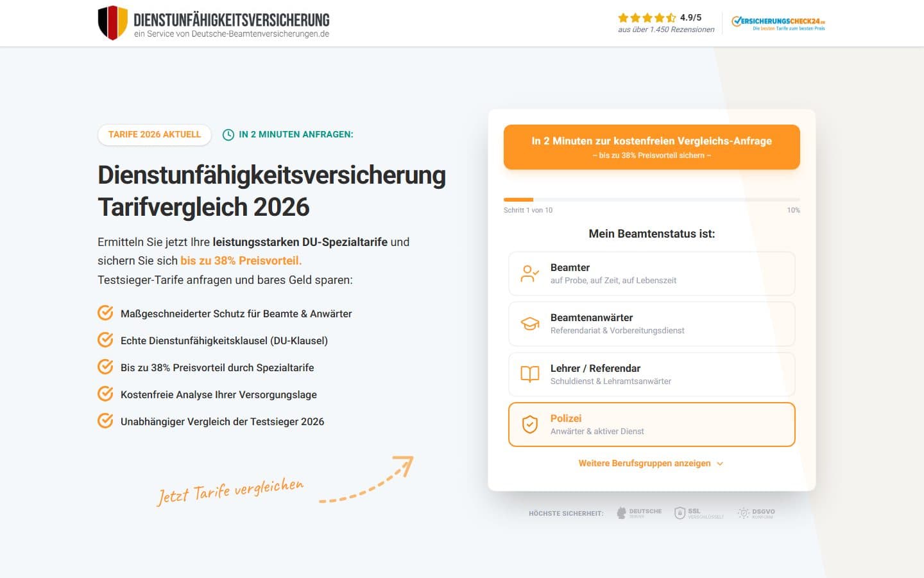This screenshot has width=924, height=578.
Task: Click the orange 'In 2 Minuten zur kostenfreien Vergleichs-Anfrage' banner
Action: (x=652, y=147)
